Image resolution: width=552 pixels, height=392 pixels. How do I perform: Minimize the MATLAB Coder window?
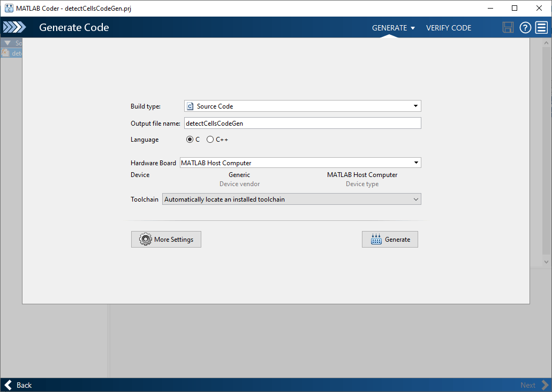[x=490, y=8]
